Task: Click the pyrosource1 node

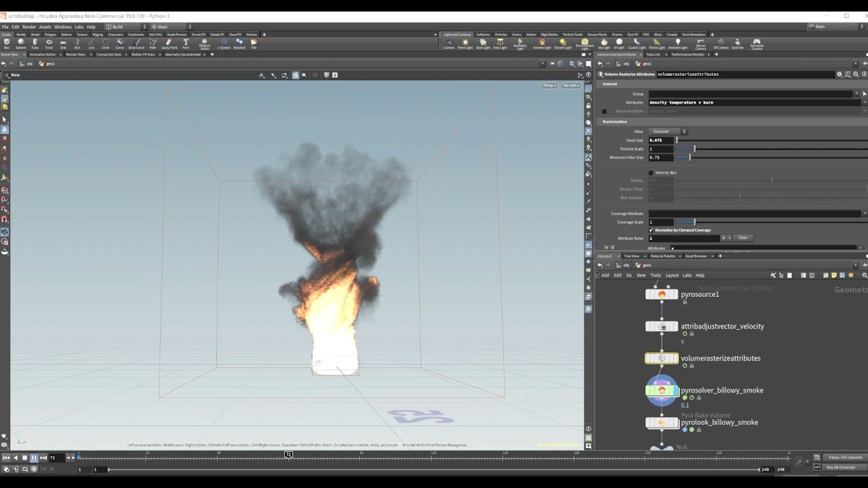Action: point(662,294)
